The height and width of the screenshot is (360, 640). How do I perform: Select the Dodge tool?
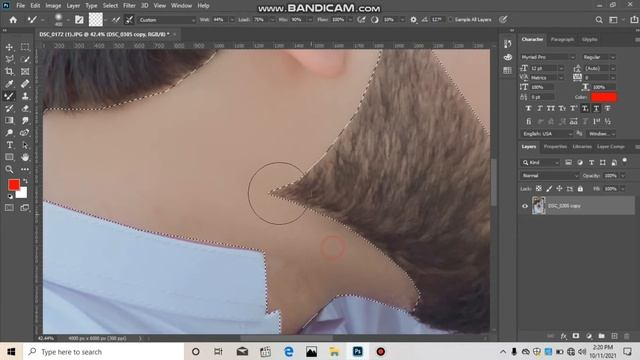click(9, 133)
